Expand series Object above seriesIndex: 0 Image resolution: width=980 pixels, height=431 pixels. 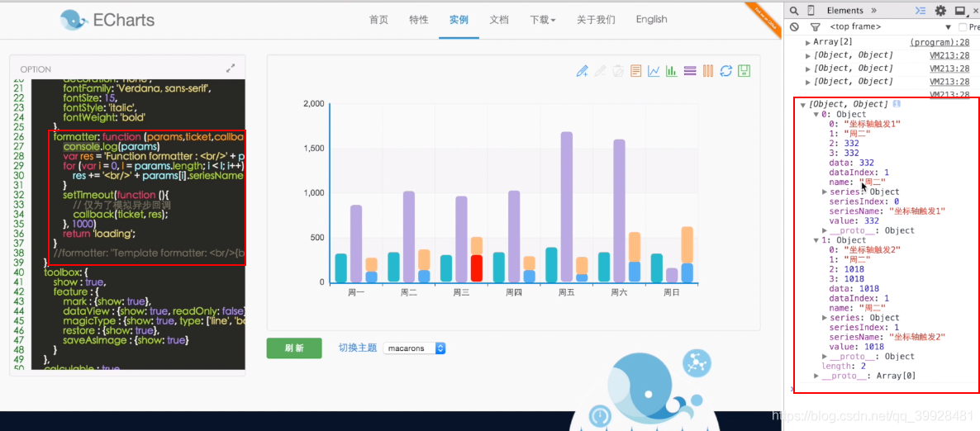[x=825, y=192]
